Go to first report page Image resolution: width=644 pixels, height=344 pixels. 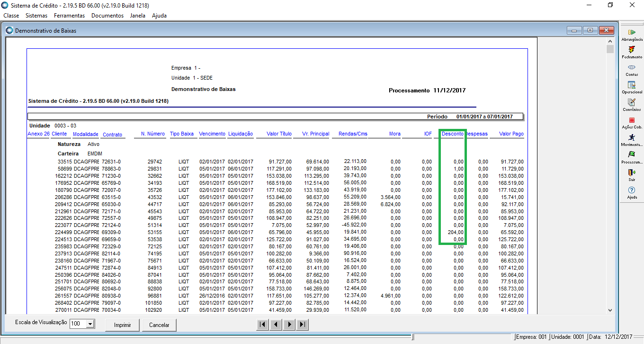click(x=262, y=325)
